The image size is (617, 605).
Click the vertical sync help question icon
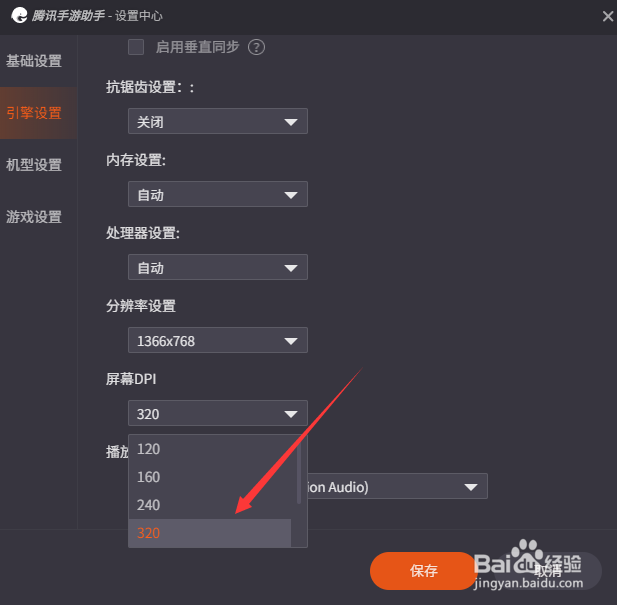coord(256,48)
